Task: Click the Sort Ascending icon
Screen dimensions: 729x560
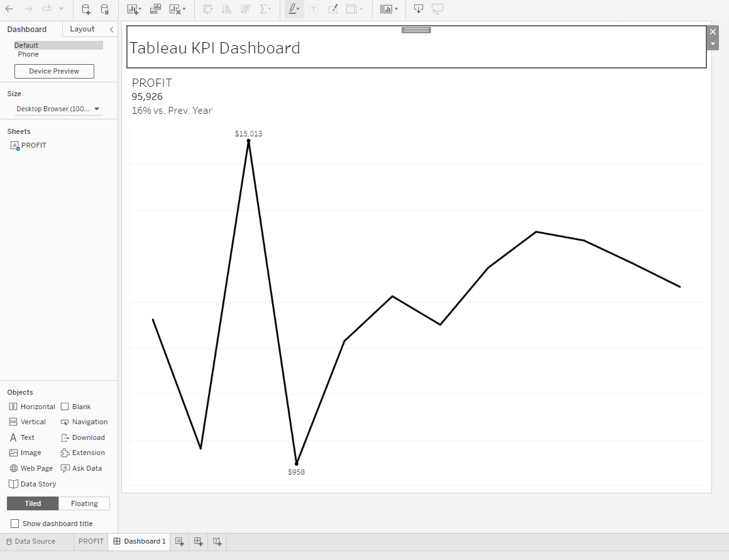Action: coord(226,9)
